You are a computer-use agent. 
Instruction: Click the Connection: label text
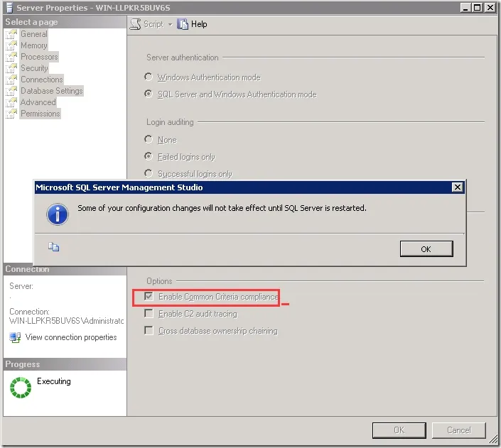coord(29,312)
